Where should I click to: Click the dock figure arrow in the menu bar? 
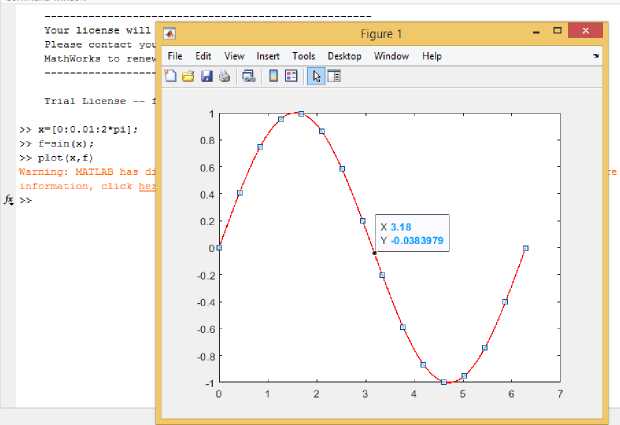pyautogui.click(x=596, y=56)
